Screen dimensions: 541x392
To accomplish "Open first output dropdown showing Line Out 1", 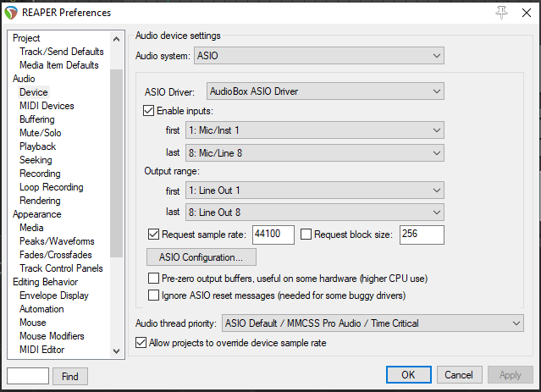I will [x=315, y=190].
